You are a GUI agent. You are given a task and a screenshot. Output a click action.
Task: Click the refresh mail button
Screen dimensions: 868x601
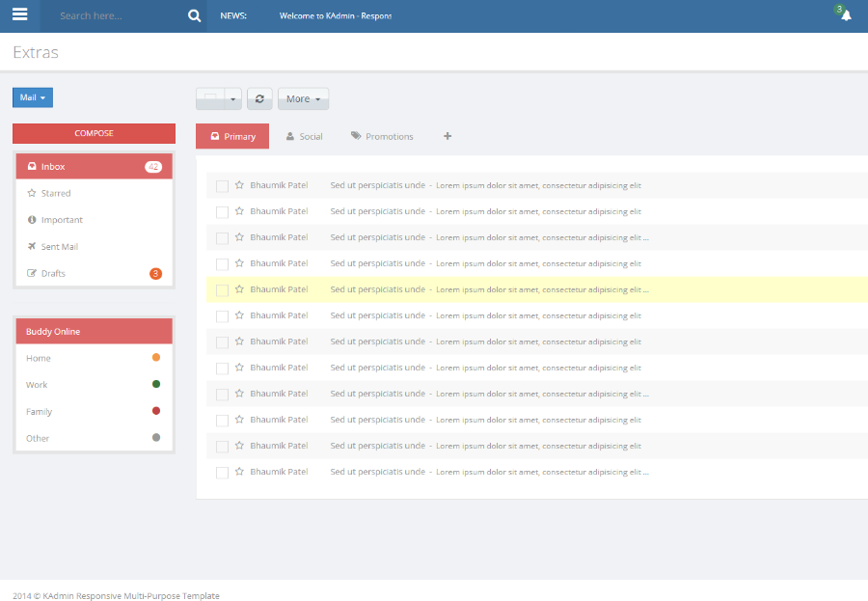(259, 99)
